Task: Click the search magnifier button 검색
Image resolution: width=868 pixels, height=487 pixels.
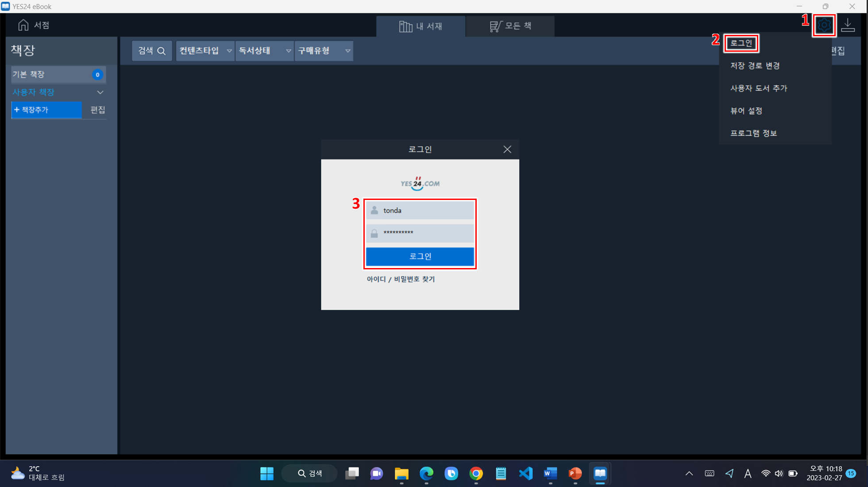Action: coord(152,51)
